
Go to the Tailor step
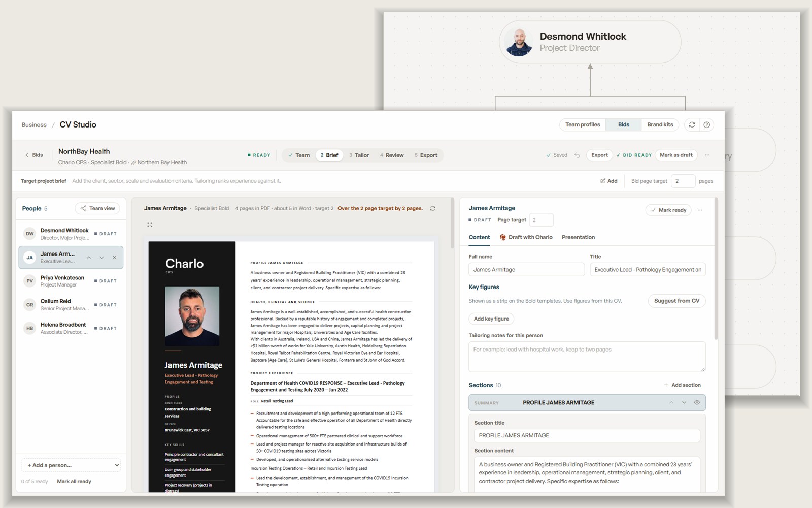click(x=359, y=155)
